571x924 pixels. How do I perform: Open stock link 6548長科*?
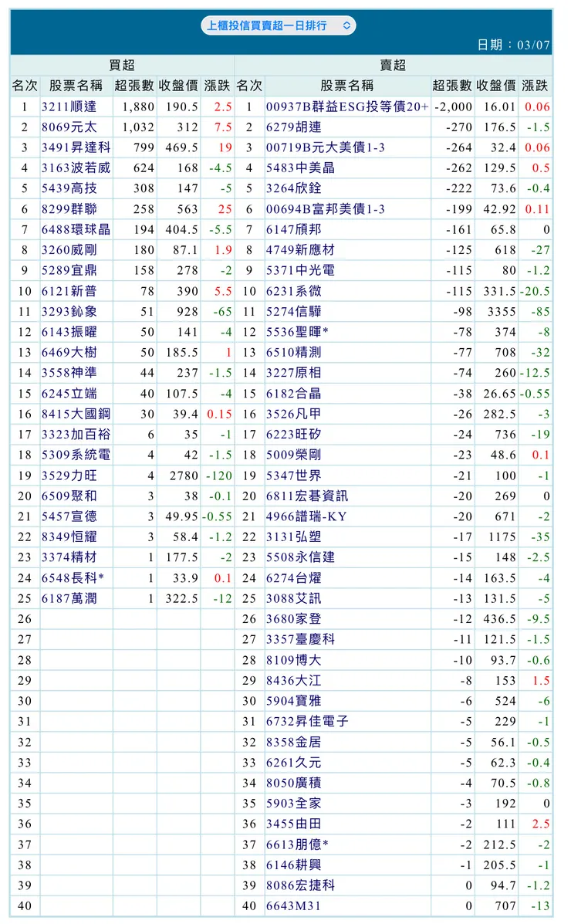(x=73, y=578)
